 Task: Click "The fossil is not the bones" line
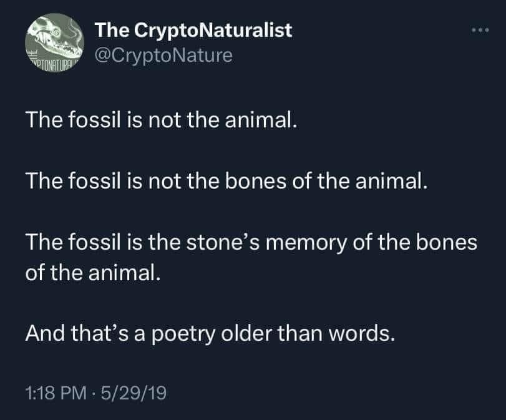(x=227, y=181)
